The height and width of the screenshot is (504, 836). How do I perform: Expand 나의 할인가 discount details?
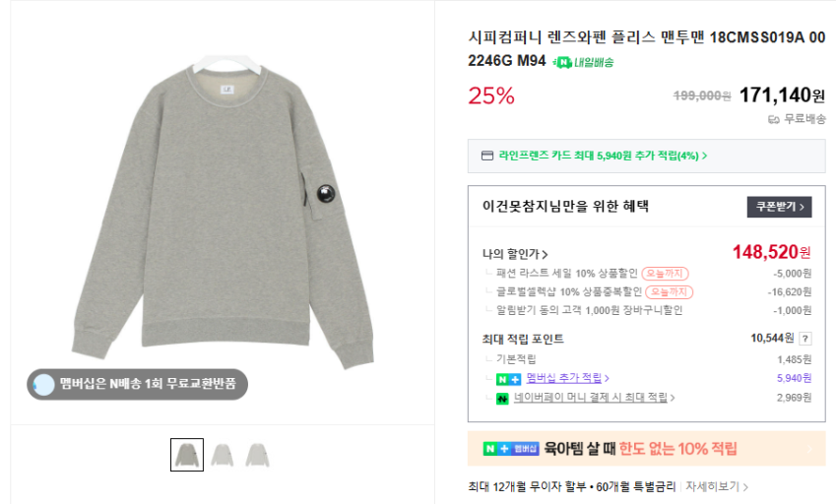(515, 254)
